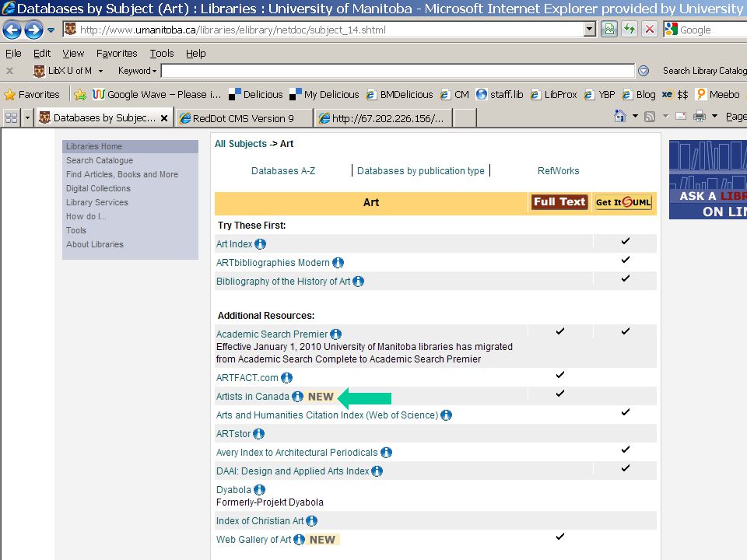The height and width of the screenshot is (560, 747).
Task: Click info icon next to ARTstor
Action: tap(258, 434)
